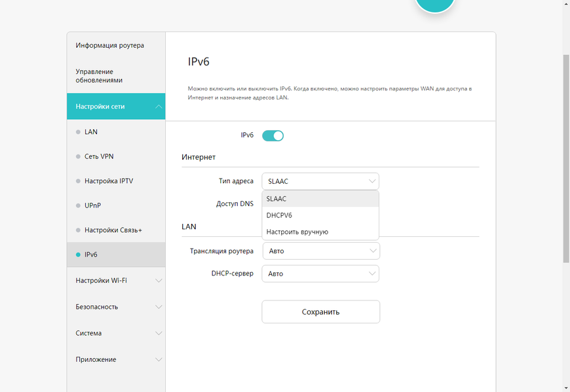Go to the LAN settings page

(x=91, y=132)
